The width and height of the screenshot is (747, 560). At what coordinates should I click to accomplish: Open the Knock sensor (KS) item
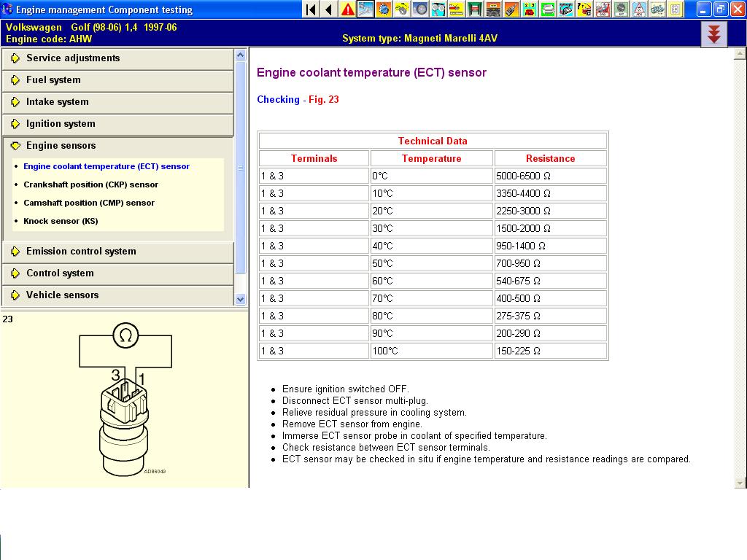(61, 221)
